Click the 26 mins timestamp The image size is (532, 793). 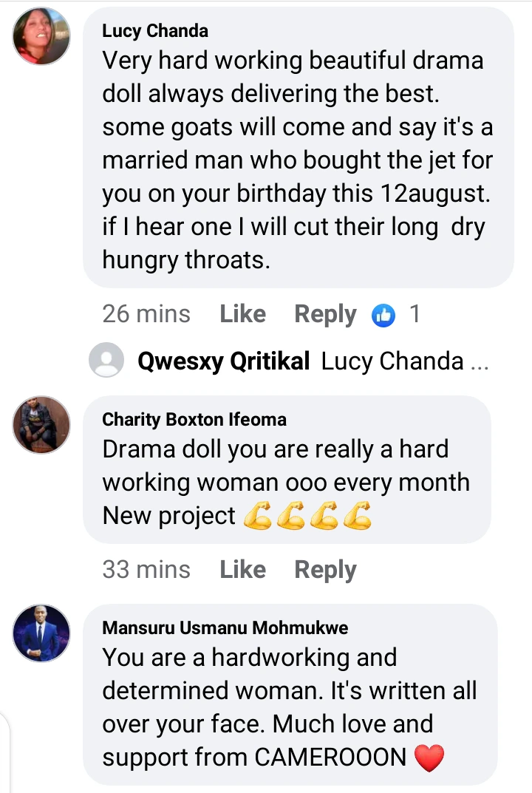click(x=146, y=314)
